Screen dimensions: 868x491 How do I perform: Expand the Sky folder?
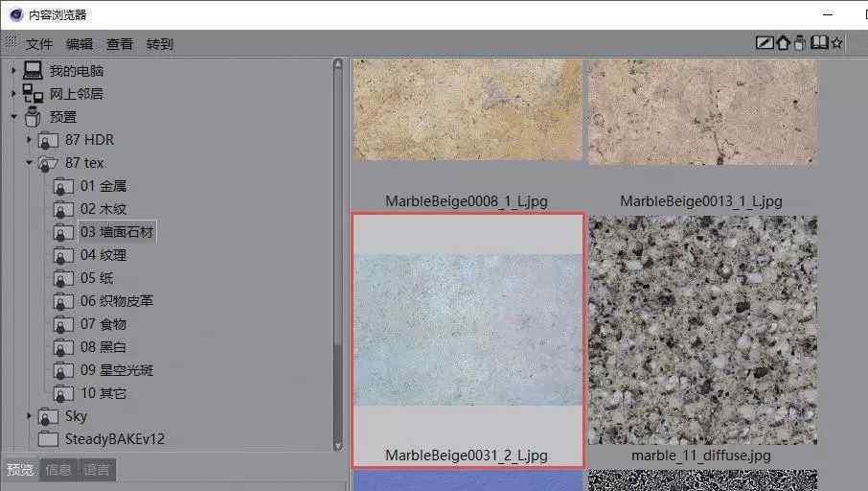pyautogui.click(x=29, y=415)
